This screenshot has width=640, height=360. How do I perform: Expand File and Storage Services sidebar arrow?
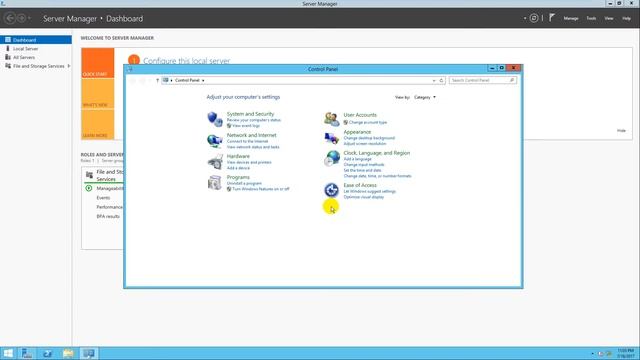[x=69, y=66]
